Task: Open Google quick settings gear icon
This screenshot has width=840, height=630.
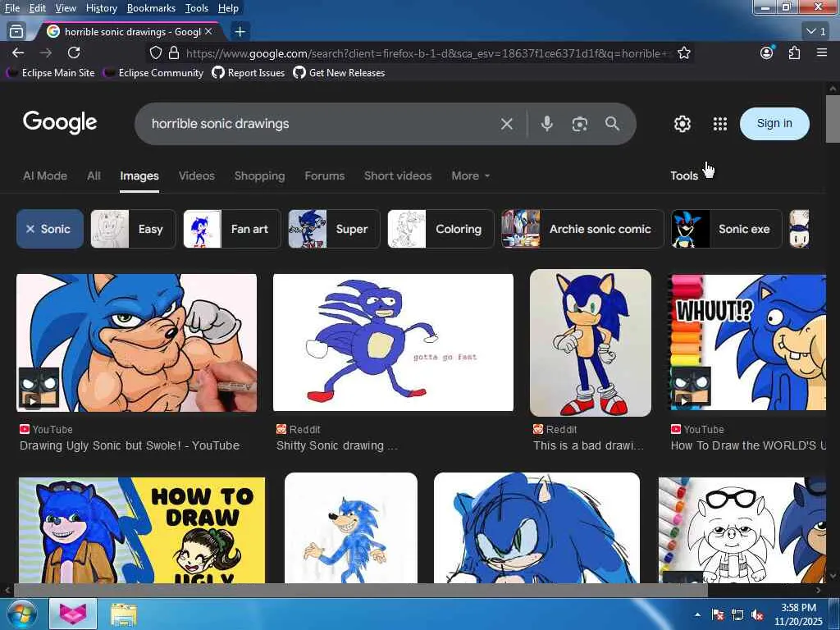Action: coord(682,124)
